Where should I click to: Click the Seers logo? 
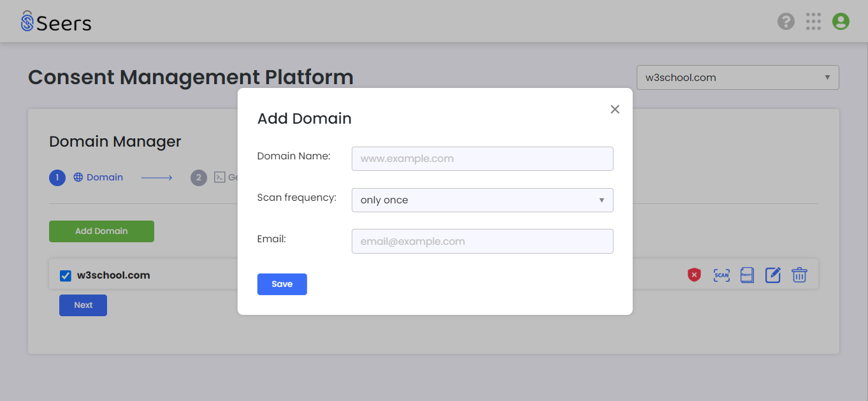pyautogui.click(x=56, y=22)
